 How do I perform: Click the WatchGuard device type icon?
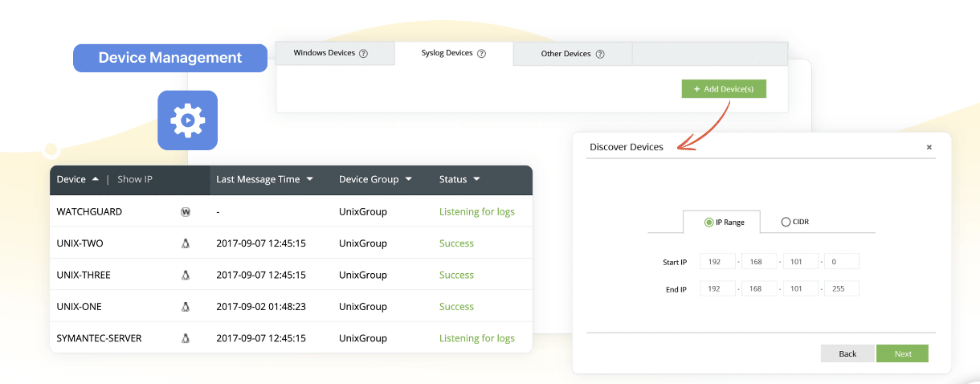coord(186,212)
